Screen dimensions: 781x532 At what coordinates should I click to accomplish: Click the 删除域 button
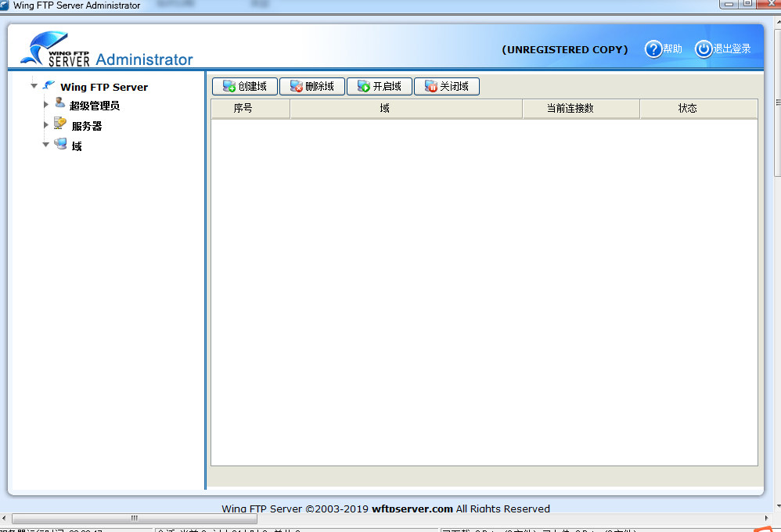click(x=311, y=86)
